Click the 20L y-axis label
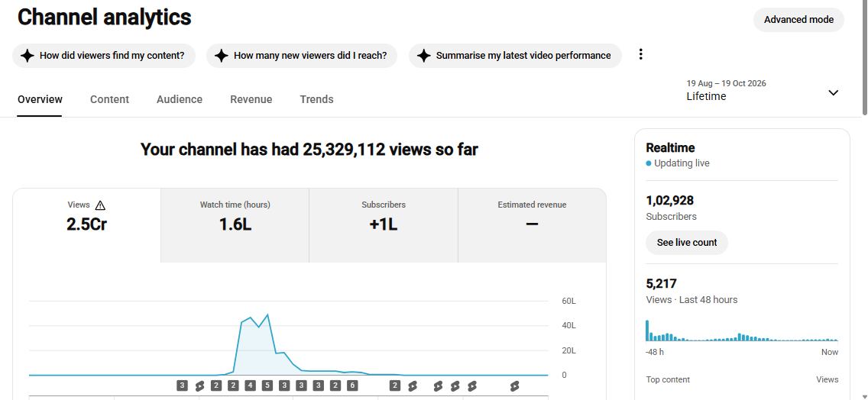This screenshot has width=868, height=400. pyautogui.click(x=568, y=350)
